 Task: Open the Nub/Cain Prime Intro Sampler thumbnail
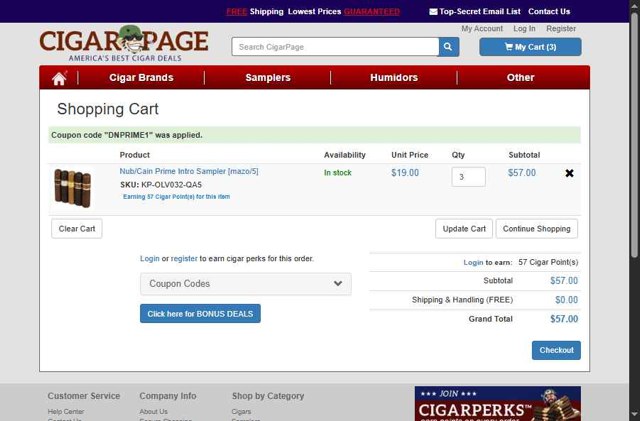(73, 188)
